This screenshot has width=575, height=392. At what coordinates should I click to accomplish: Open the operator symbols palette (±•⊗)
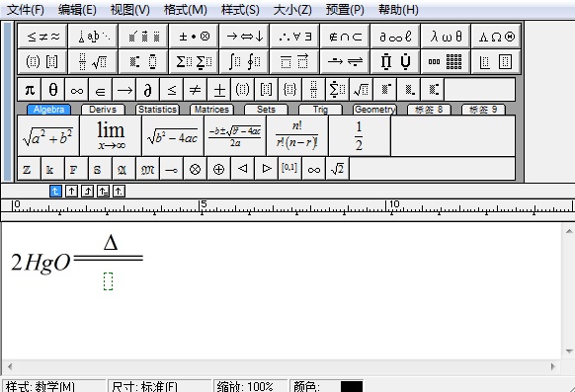pyautogui.click(x=194, y=37)
